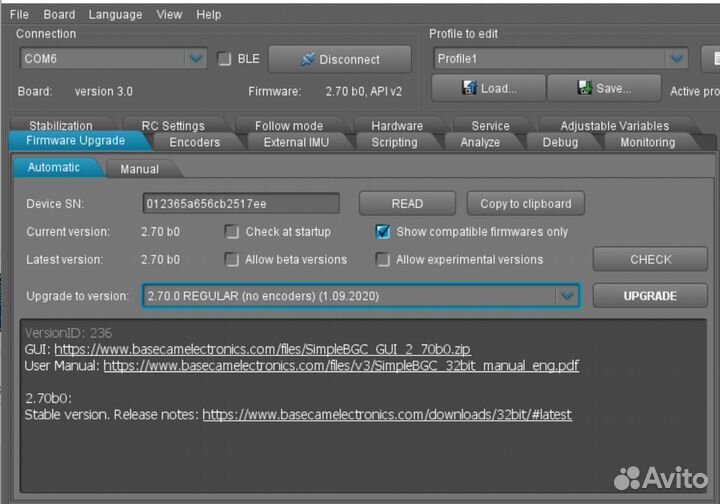This screenshot has height=504, width=720.
Task: Click the READ serial number button
Action: click(x=407, y=204)
